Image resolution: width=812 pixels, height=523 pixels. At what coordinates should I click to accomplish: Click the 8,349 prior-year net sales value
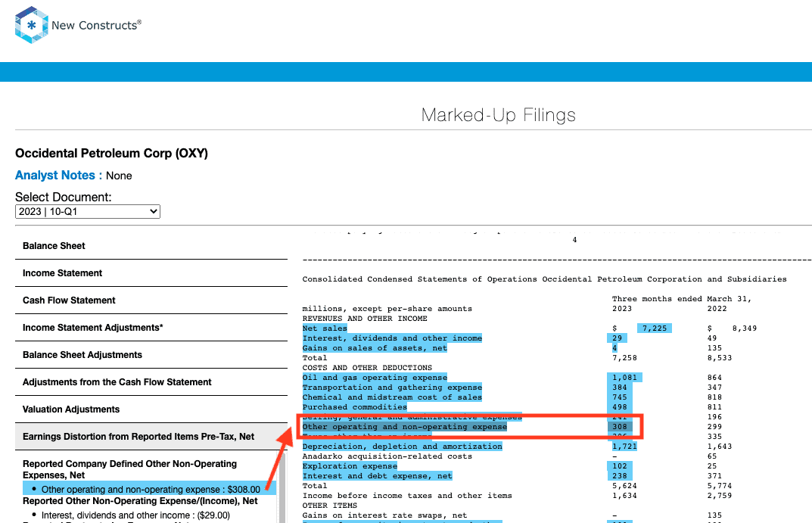click(x=745, y=328)
